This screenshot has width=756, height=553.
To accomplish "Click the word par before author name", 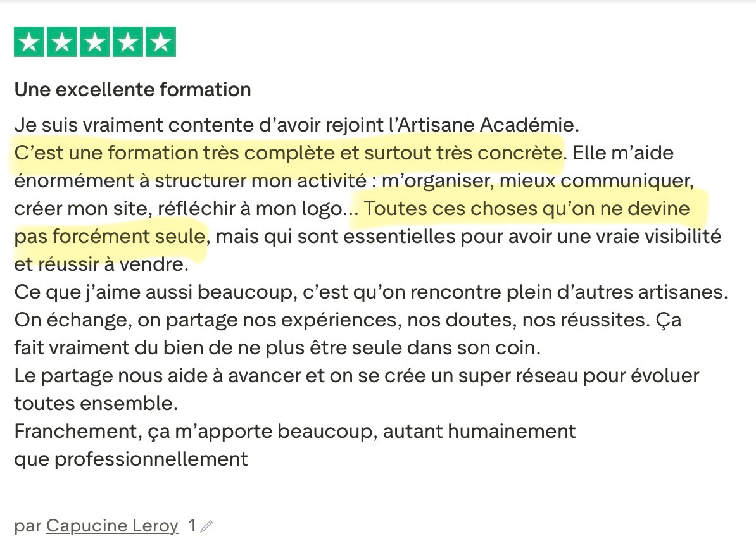I will pyautogui.click(x=28, y=525).
